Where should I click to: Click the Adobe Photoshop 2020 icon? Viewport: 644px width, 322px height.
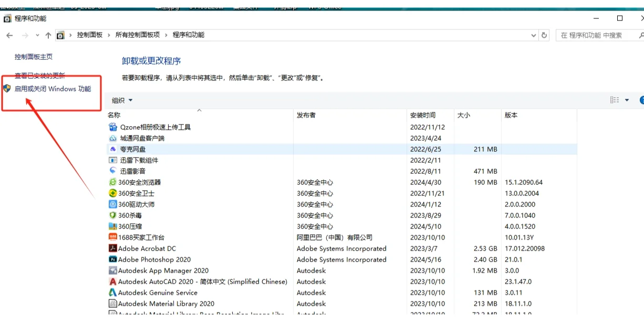(x=113, y=259)
